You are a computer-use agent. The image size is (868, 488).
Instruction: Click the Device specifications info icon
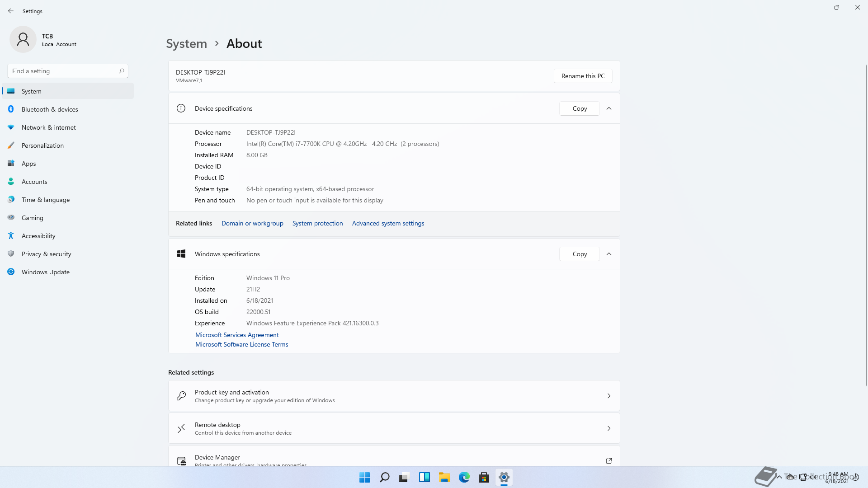coord(181,108)
